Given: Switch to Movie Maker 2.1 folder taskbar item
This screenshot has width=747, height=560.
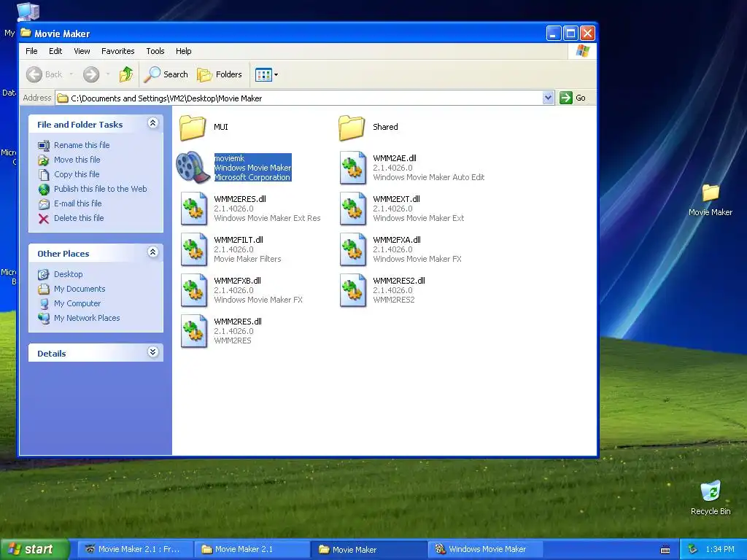Looking at the screenshot, I should [252, 549].
